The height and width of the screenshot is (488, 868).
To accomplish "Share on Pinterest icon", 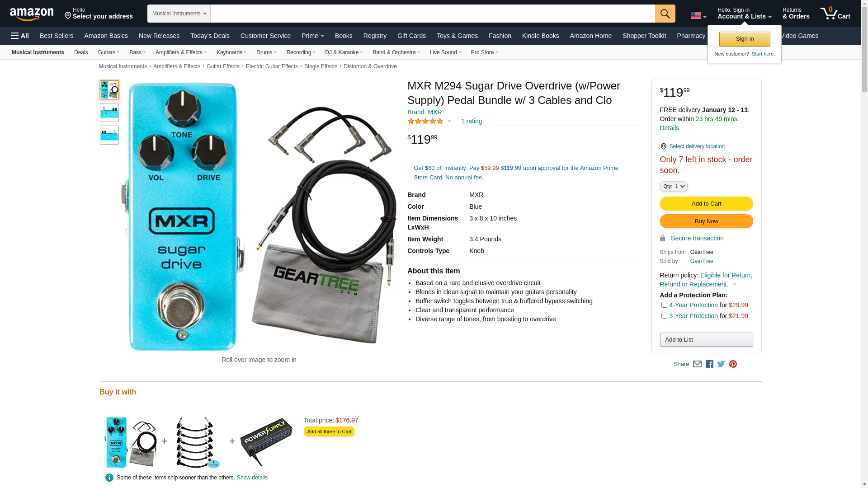I will point(733,364).
